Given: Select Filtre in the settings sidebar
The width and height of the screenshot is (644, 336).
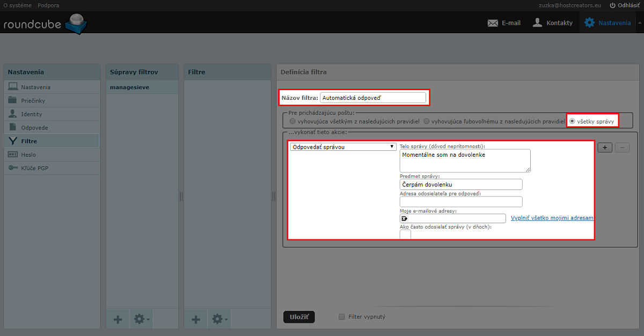Looking at the screenshot, I should 52,141.
